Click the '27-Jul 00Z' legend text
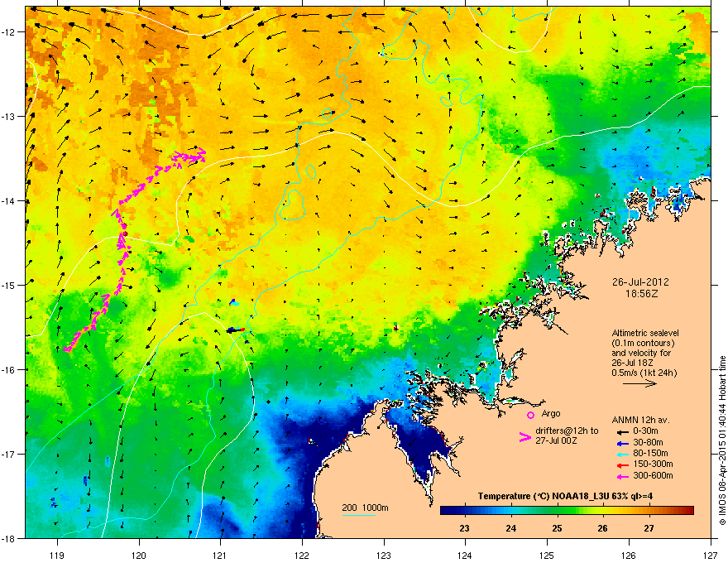The image size is (728, 563). (x=556, y=440)
